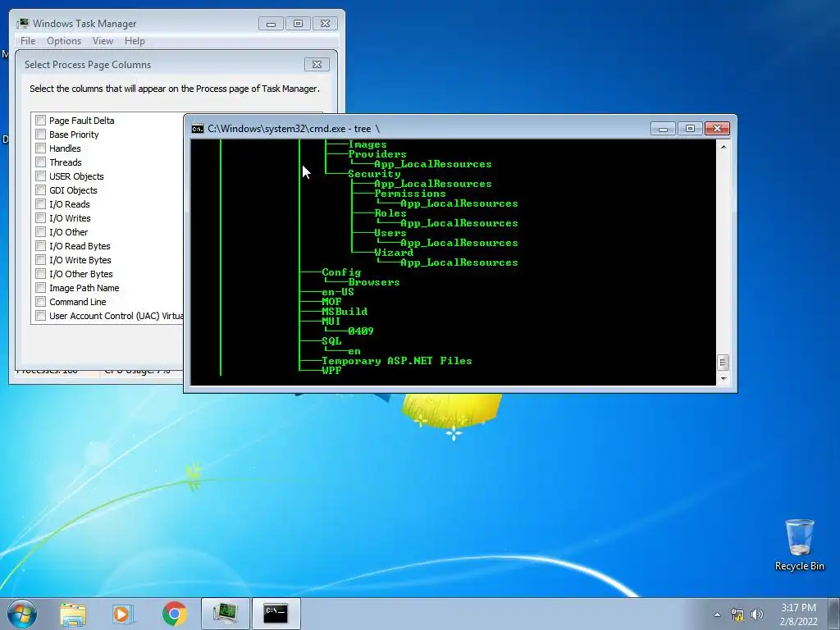This screenshot has height=630, width=840.
Task: Maximize the cmd.exe window
Action: coord(690,129)
